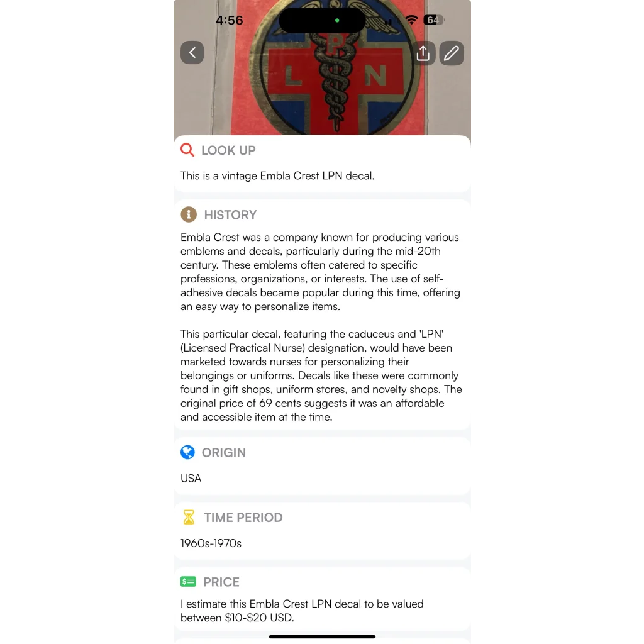Tap the back arrow button
This screenshot has width=644, height=644.
tap(192, 53)
